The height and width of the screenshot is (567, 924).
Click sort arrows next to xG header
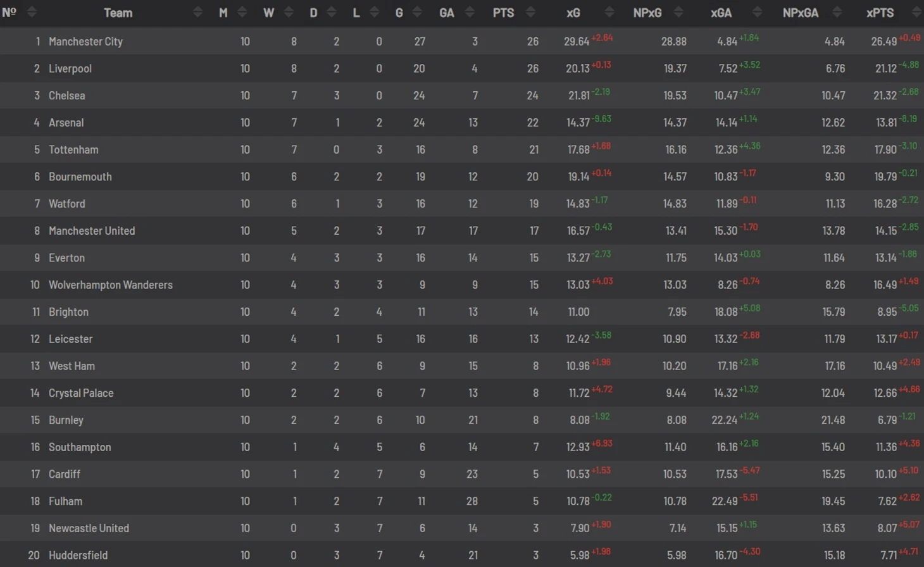609,12
